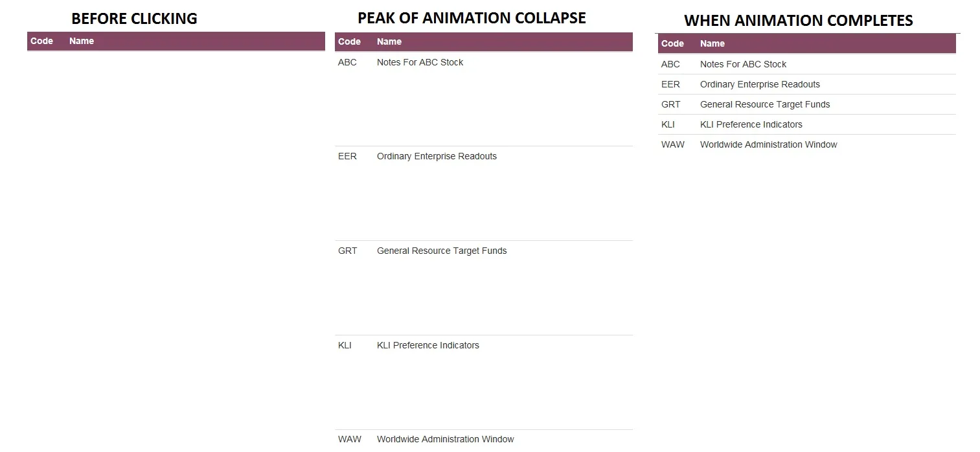Click 'Worldwide Administration Window' in middle table
Screen dimensions: 980x452
click(446, 439)
